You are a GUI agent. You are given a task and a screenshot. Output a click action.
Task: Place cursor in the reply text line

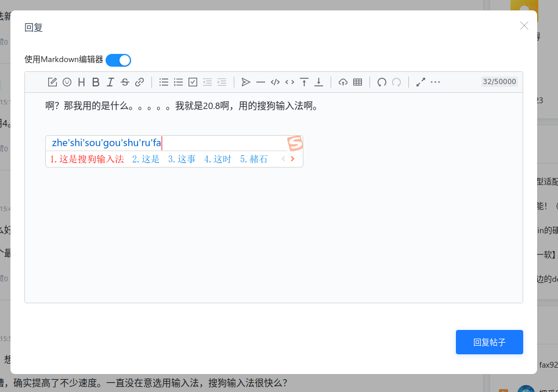pyautogui.click(x=182, y=106)
